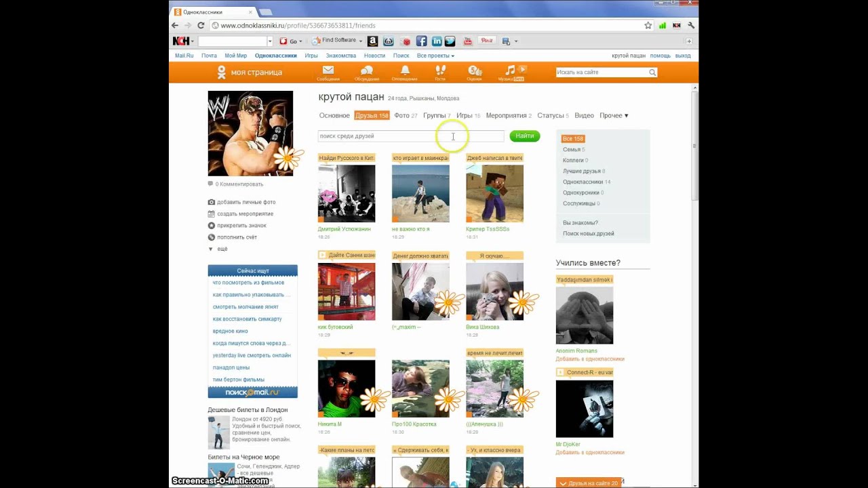868x488 pixels.
Task: Switch to the Основное tab
Action: click(x=334, y=116)
